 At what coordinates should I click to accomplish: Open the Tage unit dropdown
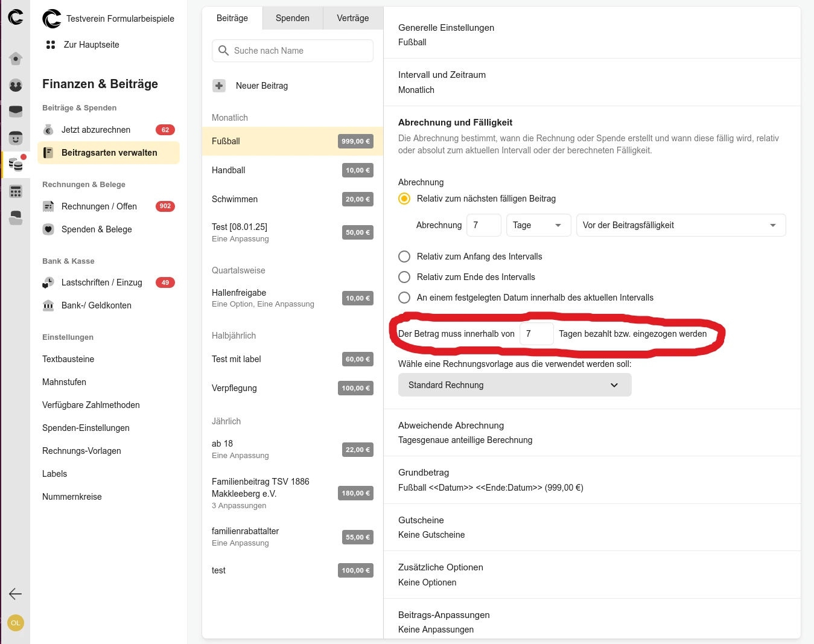click(538, 225)
